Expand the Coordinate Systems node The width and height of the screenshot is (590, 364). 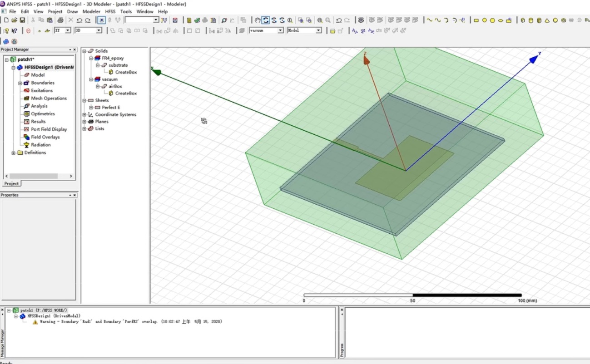tap(84, 115)
